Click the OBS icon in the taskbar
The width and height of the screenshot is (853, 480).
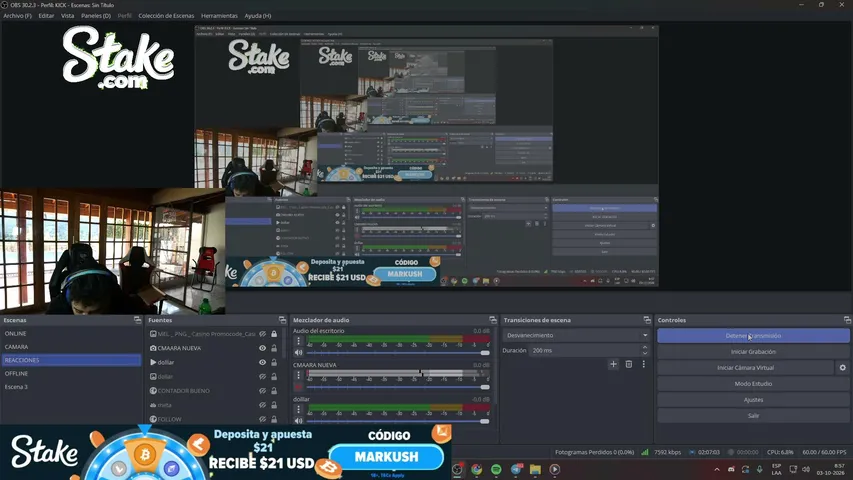(x=458, y=469)
